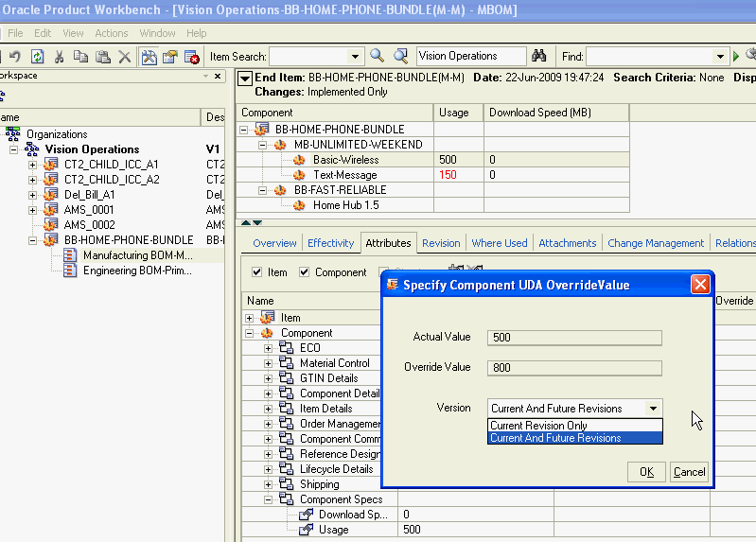This screenshot has height=542, width=756.
Task: Click the toolbar icon with red X badge
Action: [192, 57]
